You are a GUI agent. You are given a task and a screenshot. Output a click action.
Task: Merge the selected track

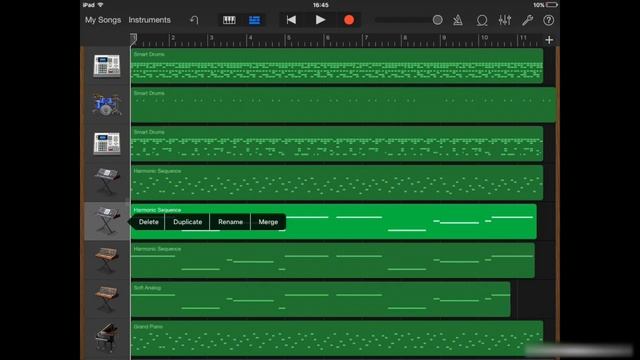point(268,222)
